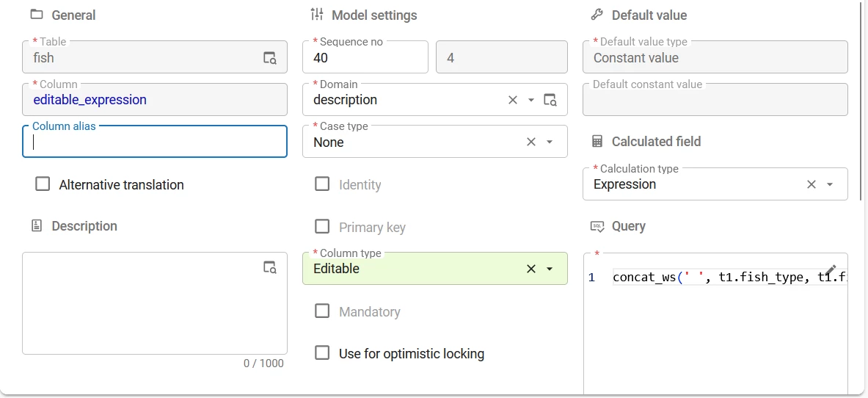
Task: Enable the Mandatory checkbox
Action: 322,311
